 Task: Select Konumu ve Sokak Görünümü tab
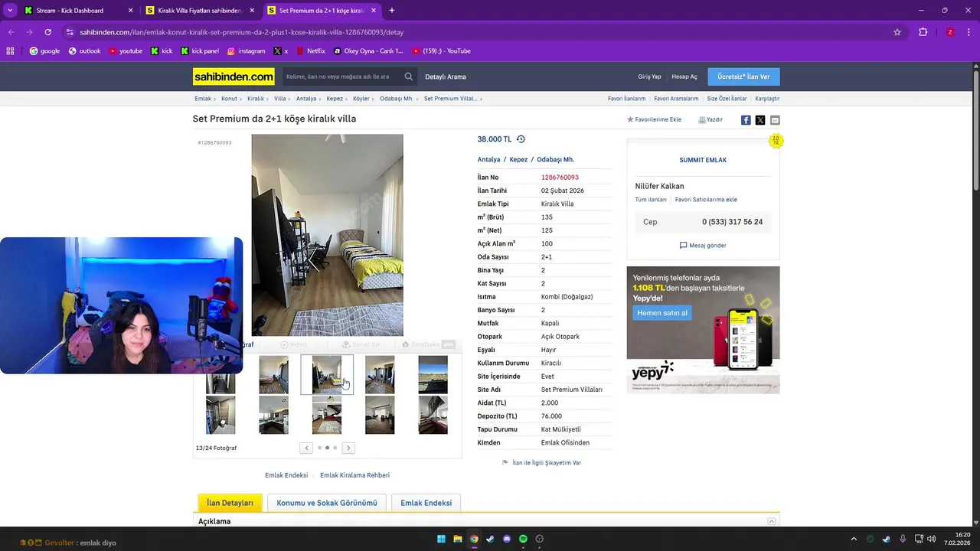[327, 503]
